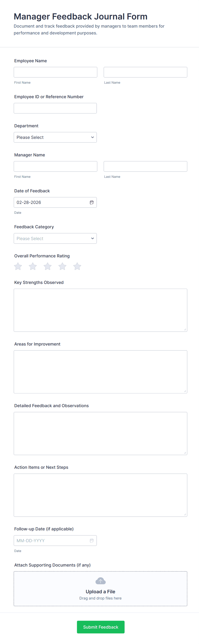The width and height of the screenshot is (199, 644).
Task: Open the Feedback Category dropdown
Action: tap(55, 239)
